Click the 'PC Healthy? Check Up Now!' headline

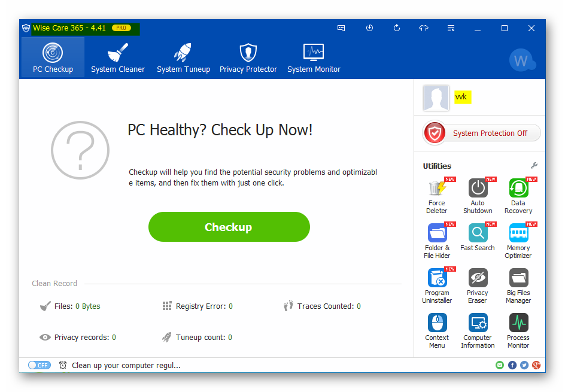click(x=220, y=130)
